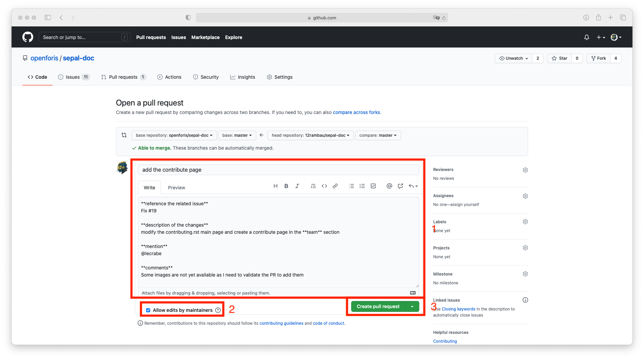Insert a numbered list with toolbar icon

pos(362,186)
